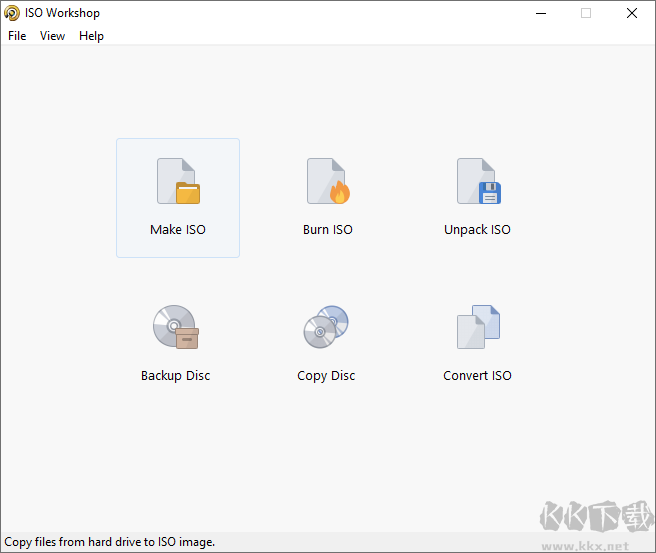The height and width of the screenshot is (553, 656).
Task: Click the ISO Workshop app icon in title bar
Action: point(12,13)
